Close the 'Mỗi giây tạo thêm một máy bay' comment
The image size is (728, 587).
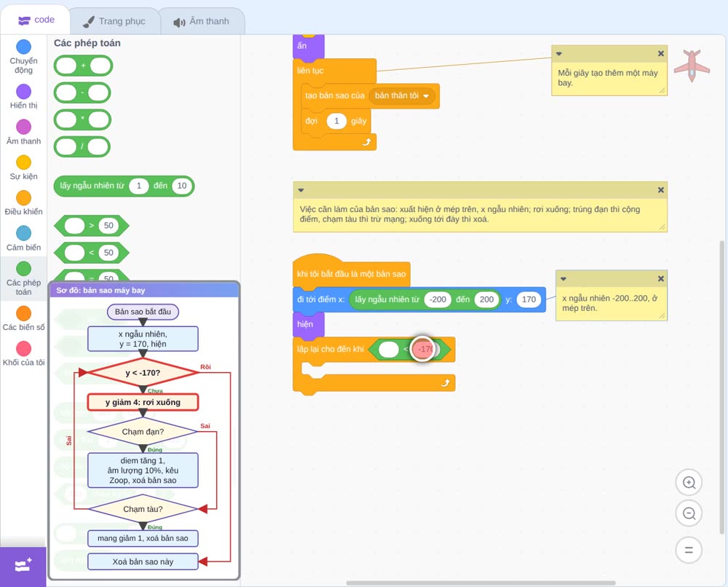pos(661,54)
